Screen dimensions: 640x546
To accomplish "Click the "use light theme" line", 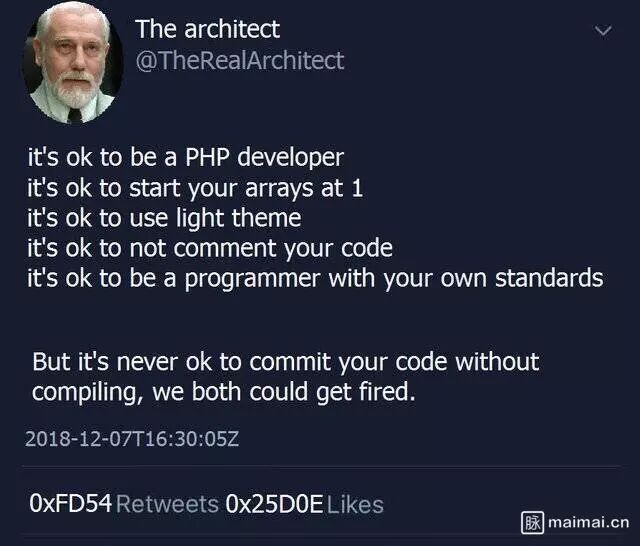I will point(164,216).
